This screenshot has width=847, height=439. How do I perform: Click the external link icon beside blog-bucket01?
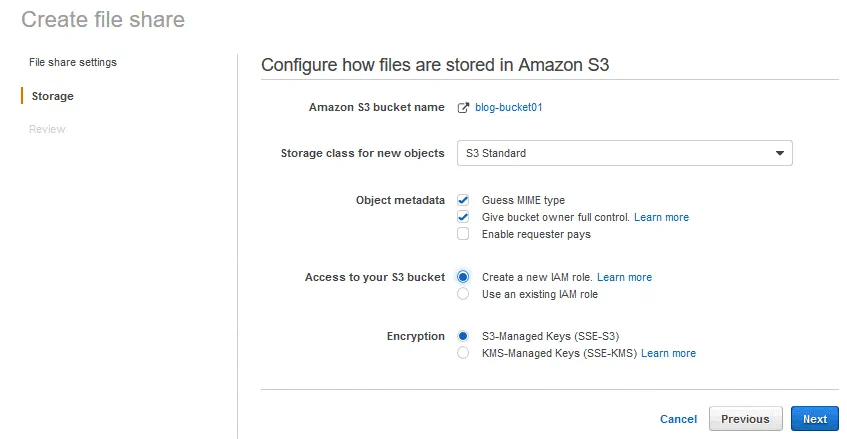click(x=463, y=108)
